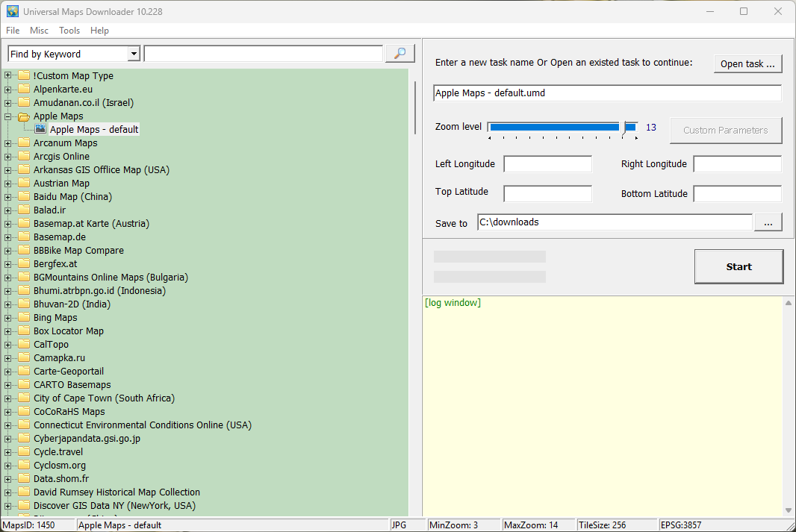Open the Misc menu
The image size is (796, 532).
pos(39,31)
